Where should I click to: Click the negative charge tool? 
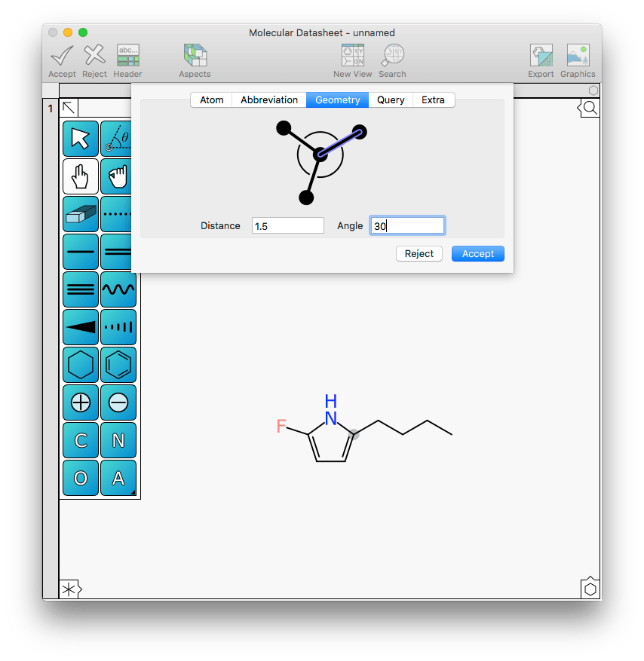click(x=118, y=402)
